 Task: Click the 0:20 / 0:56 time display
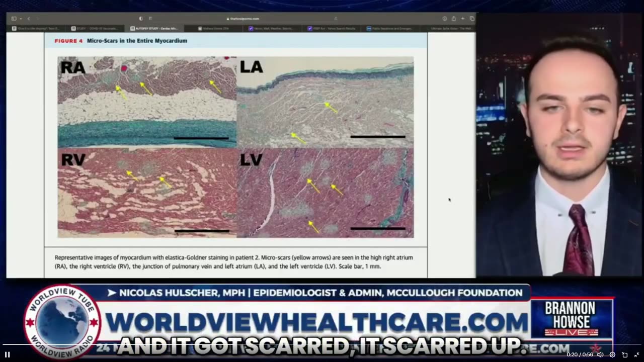click(x=580, y=354)
